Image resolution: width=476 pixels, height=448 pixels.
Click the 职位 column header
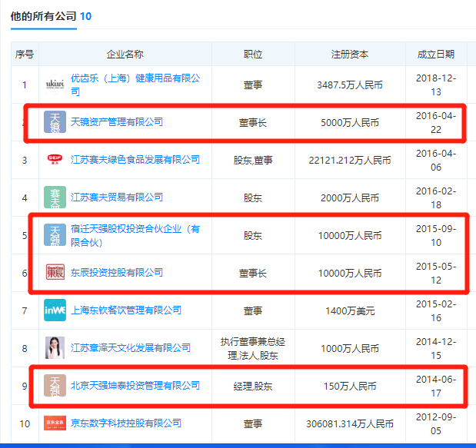tap(253, 55)
